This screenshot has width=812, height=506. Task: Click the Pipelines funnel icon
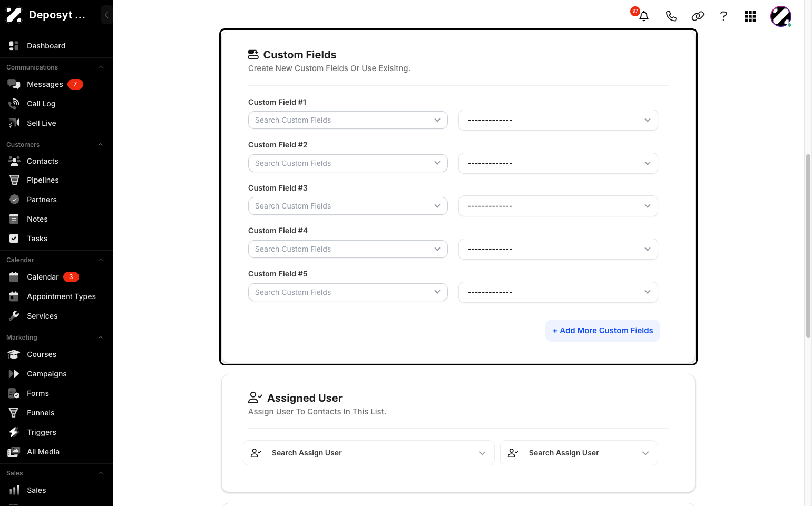pos(14,180)
